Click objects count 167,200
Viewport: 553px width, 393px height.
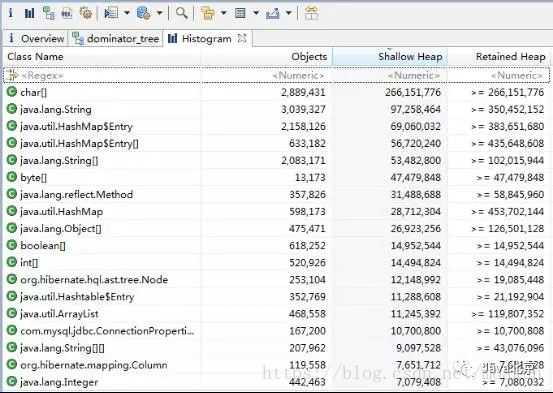coord(308,331)
